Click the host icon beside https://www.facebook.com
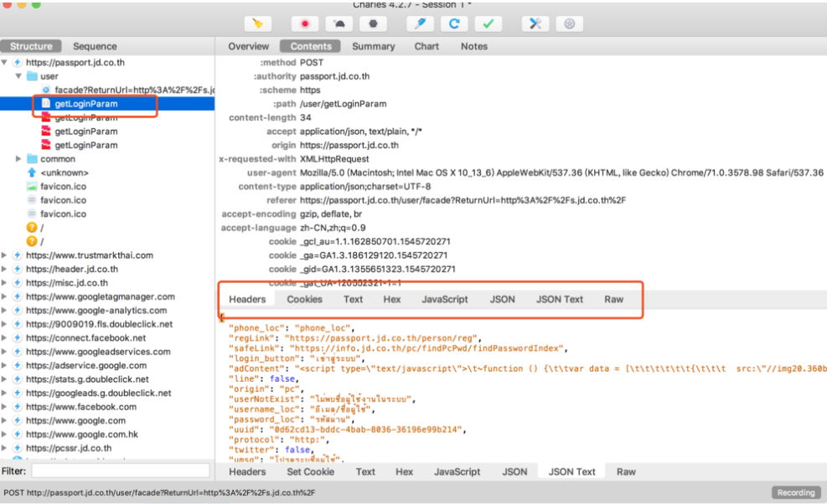The width and height of the screenshot is (827, 504). pos(18,407)
